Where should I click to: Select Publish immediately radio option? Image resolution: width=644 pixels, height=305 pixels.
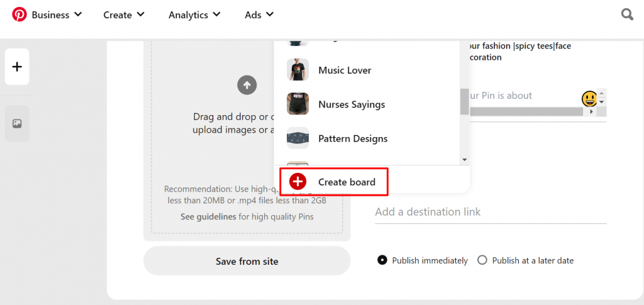382,260
